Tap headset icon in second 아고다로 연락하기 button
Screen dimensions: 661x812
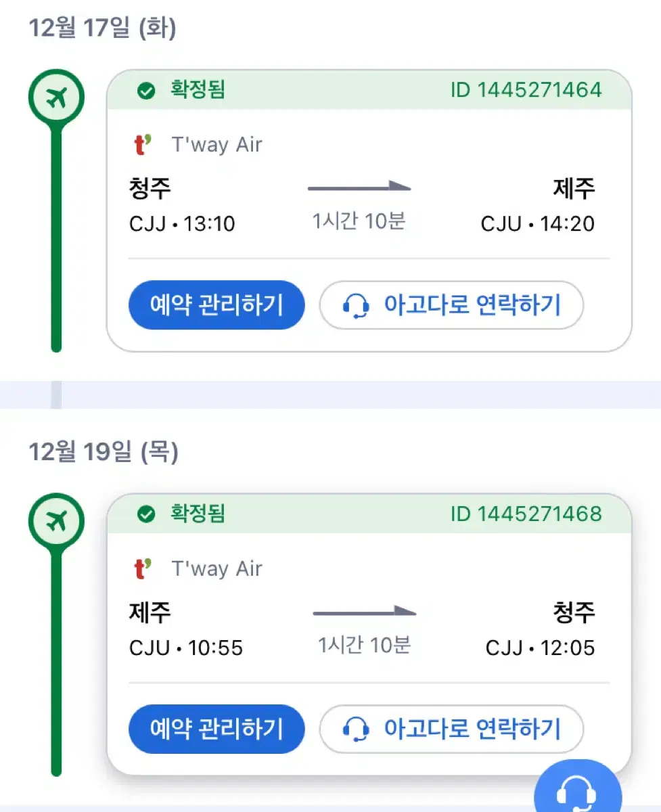click(x=356, y=729)
